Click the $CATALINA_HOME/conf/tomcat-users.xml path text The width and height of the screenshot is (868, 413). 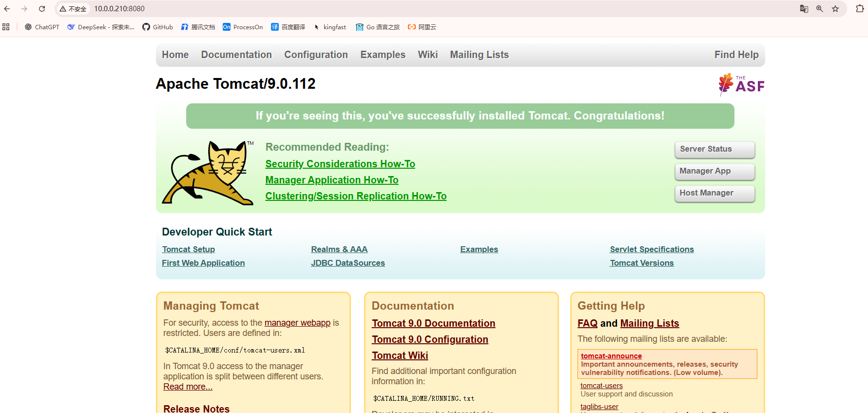[235, 350]
